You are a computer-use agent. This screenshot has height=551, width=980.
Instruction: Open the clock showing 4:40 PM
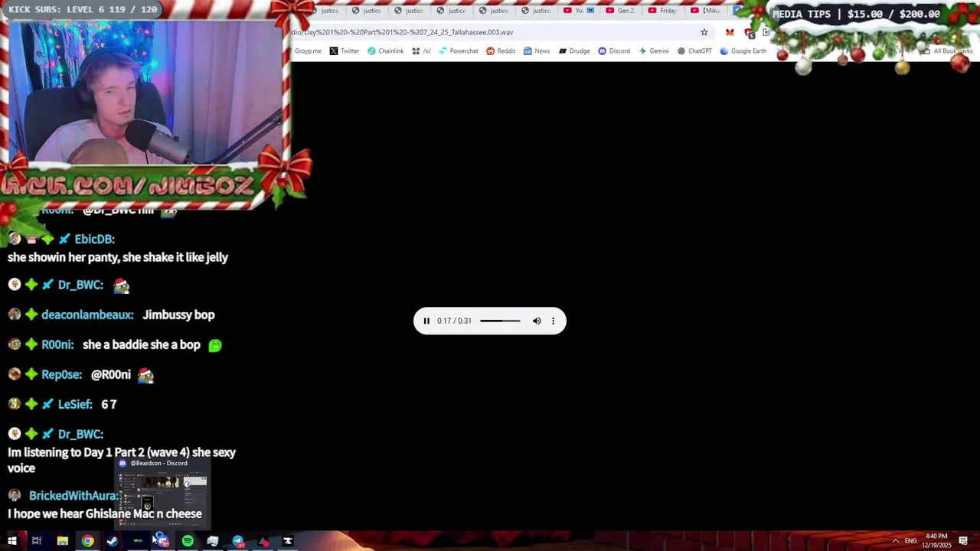[936, 541]
